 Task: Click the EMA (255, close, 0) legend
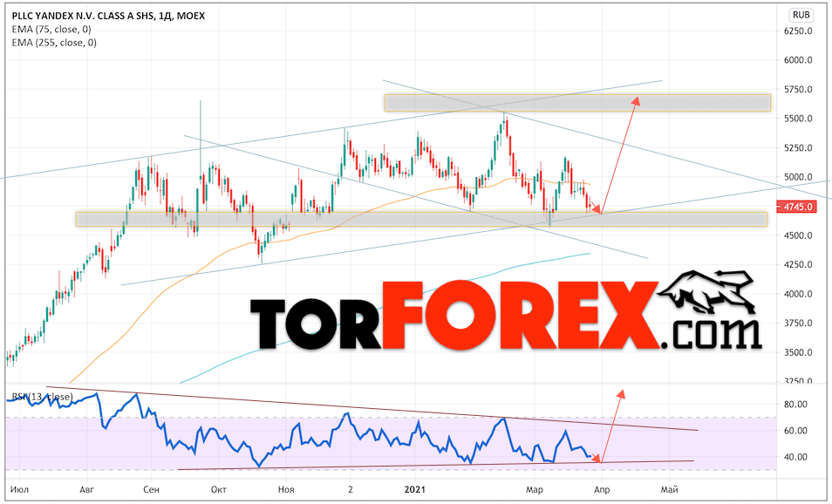tap(54, 43)
